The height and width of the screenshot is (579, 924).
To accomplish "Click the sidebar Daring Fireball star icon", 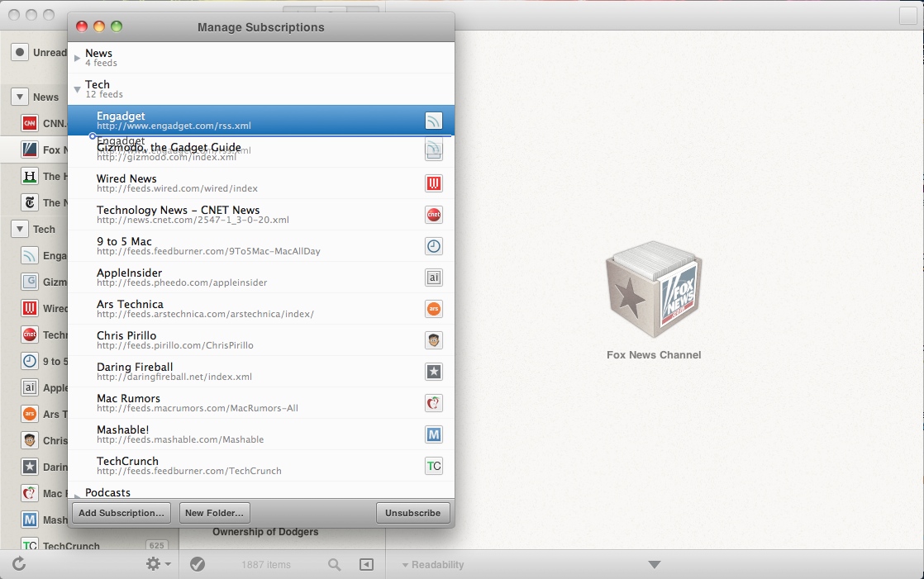I will point(30,467).
